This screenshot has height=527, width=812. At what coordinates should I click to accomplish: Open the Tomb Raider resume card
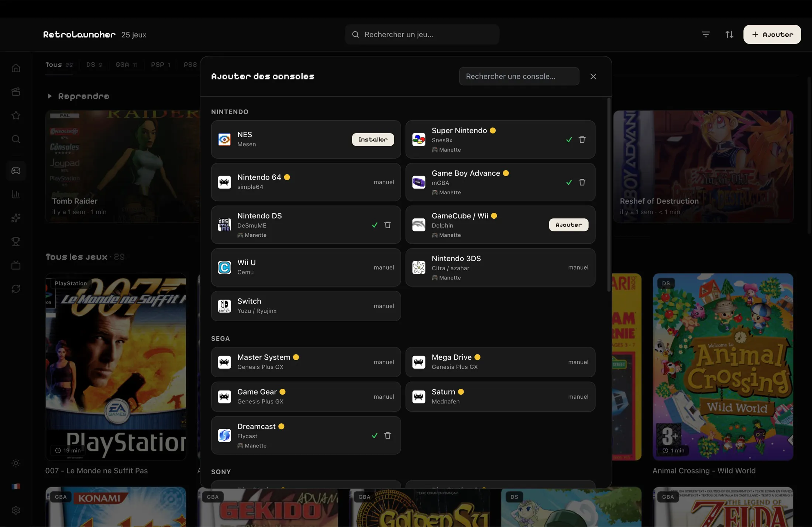(x=123, y=166)
